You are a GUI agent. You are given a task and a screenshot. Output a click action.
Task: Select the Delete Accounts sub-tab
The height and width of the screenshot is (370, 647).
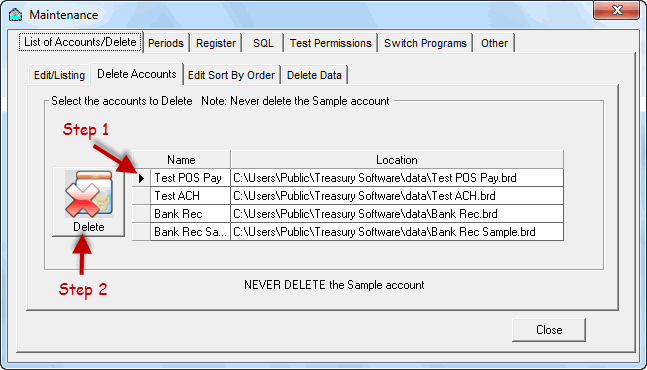pyautogui.click(x=137, y=74)
